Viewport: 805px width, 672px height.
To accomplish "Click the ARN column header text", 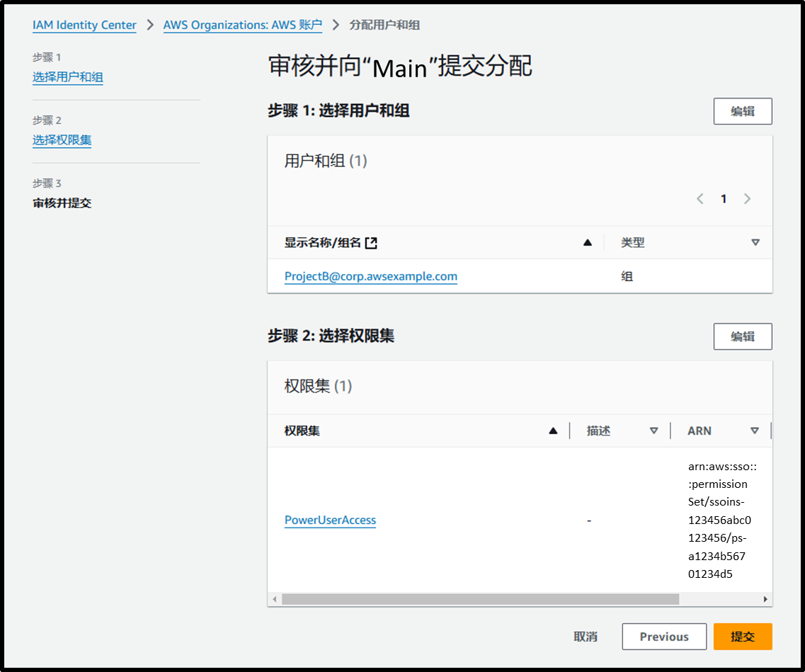I will [x=700, y=431].
